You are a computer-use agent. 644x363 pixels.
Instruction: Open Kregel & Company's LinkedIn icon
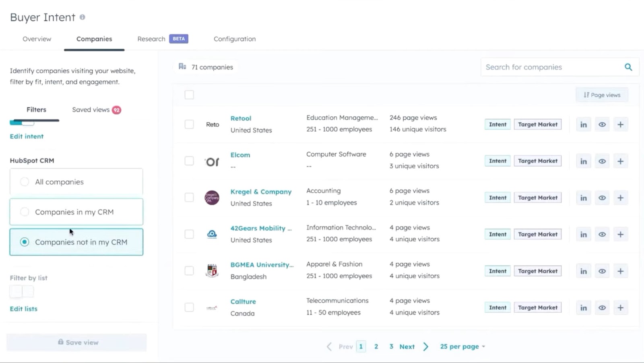click(584, 198)
